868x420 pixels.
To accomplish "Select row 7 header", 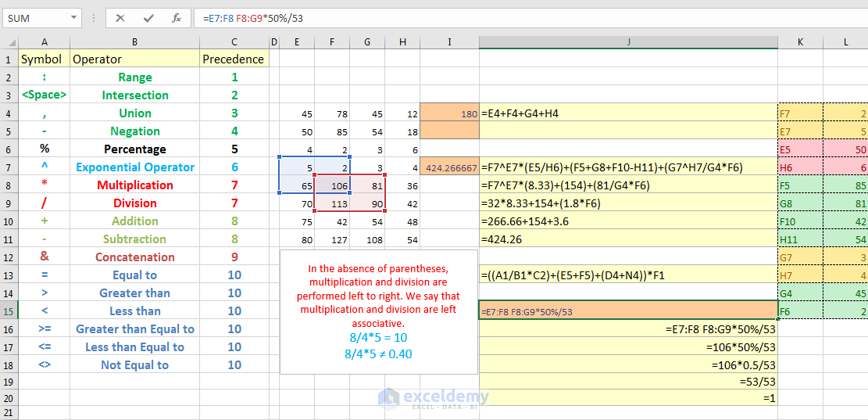I will click(10, 167).
